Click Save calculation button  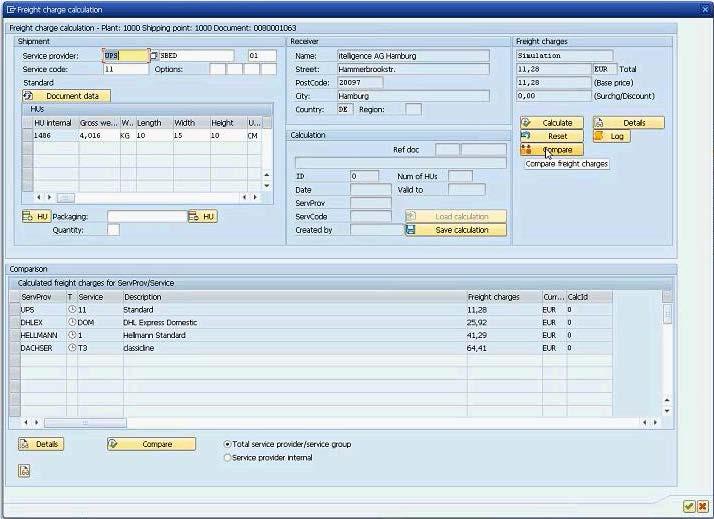point(456,230)
